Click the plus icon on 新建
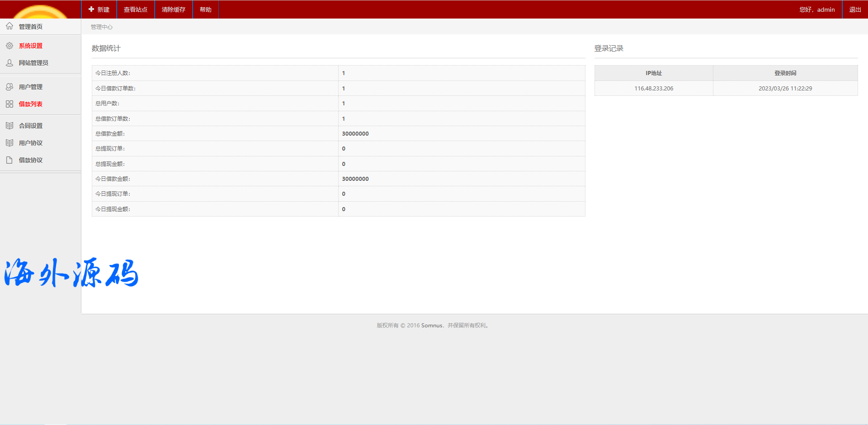This screenshot has width=868, height=425. click(x=91, y=9)
